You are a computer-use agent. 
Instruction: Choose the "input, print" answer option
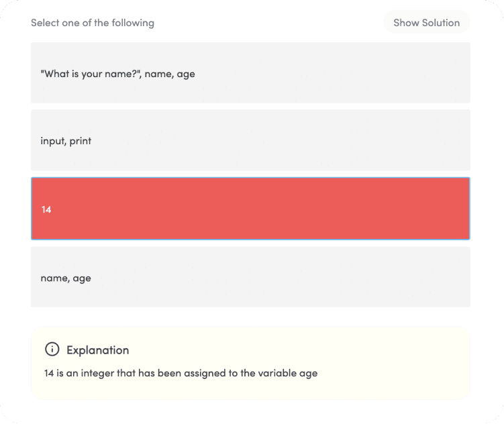[x=250, y=141]
